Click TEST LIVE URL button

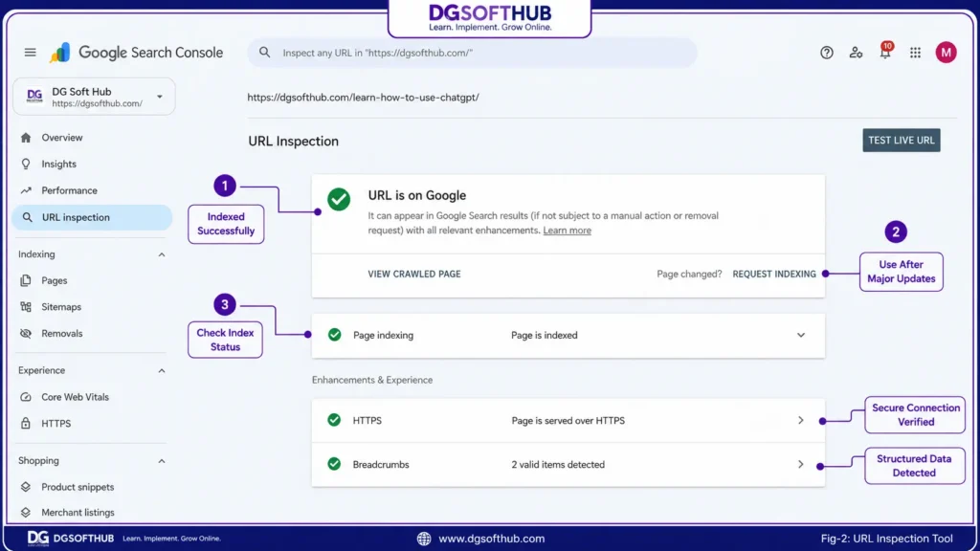coord(902,140)
